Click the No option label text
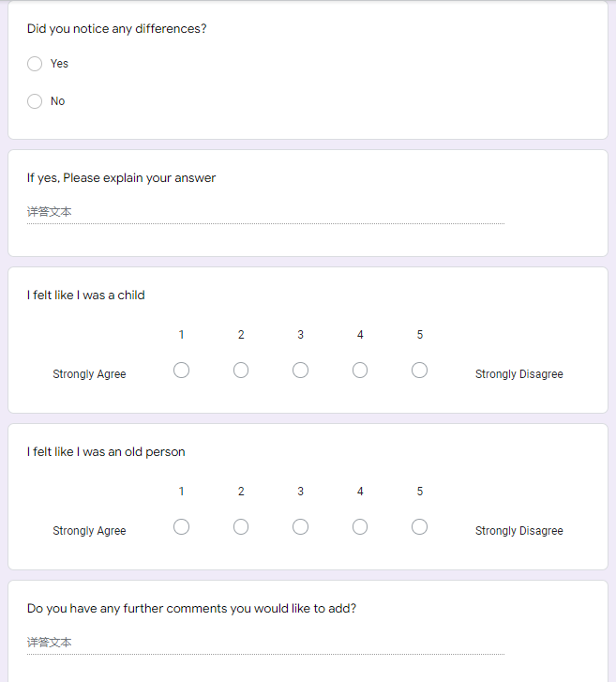Image resolution: width=616 pixels, height=682 pixels. [58, 101]
